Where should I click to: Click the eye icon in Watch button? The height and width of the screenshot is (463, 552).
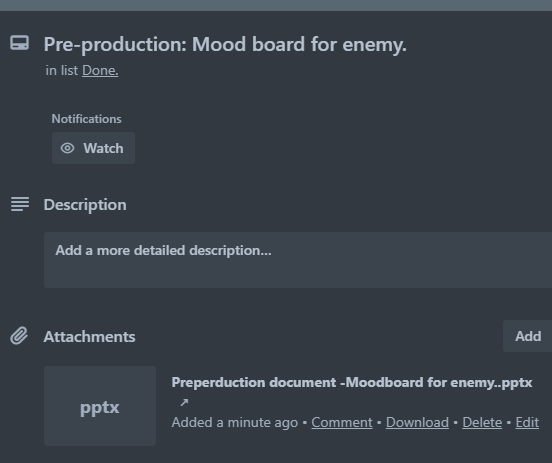coord(67,148)
